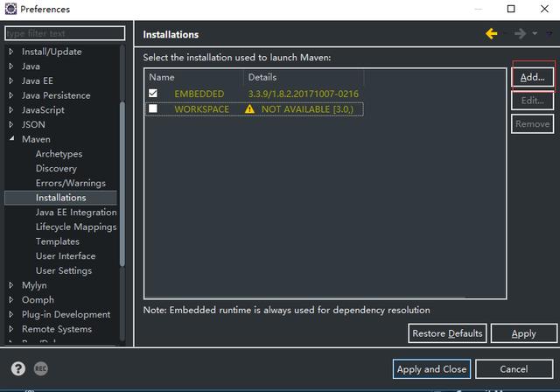Viewport: 560px width, 392px height.
Task: Click the Cancel button
Action: (x=514, y=368)
